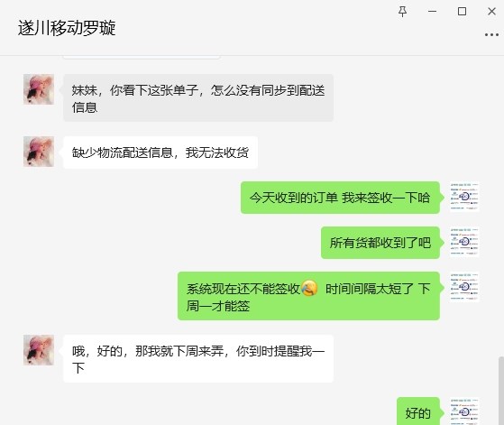The image size is (504, 425).
Task: Open sender avatar beside 妹妹 message
Action: (x=39, y=89)
